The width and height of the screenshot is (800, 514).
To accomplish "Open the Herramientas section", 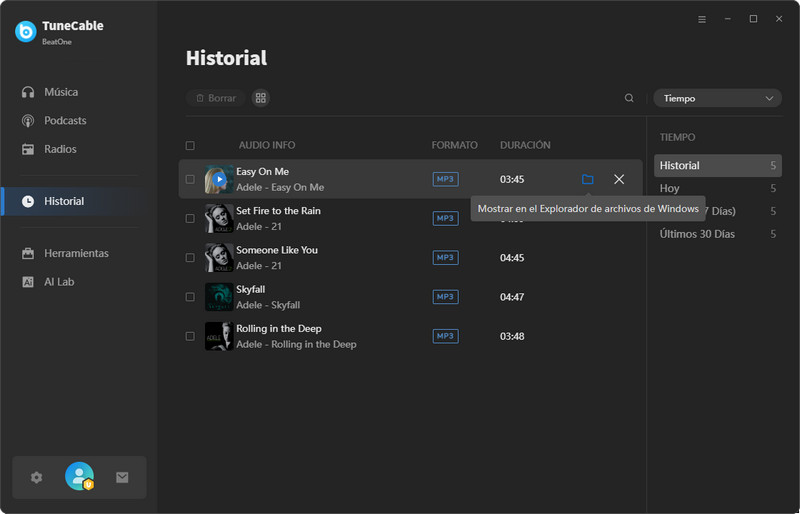I will pyautogui.click(x=76, y=254).
